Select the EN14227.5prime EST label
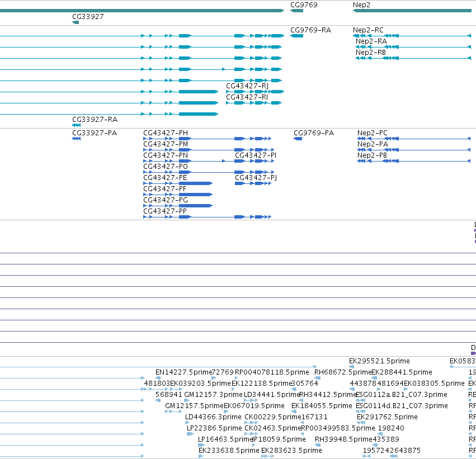The width and height of the screenshot is (476, 459). click(x=183, y=372)
